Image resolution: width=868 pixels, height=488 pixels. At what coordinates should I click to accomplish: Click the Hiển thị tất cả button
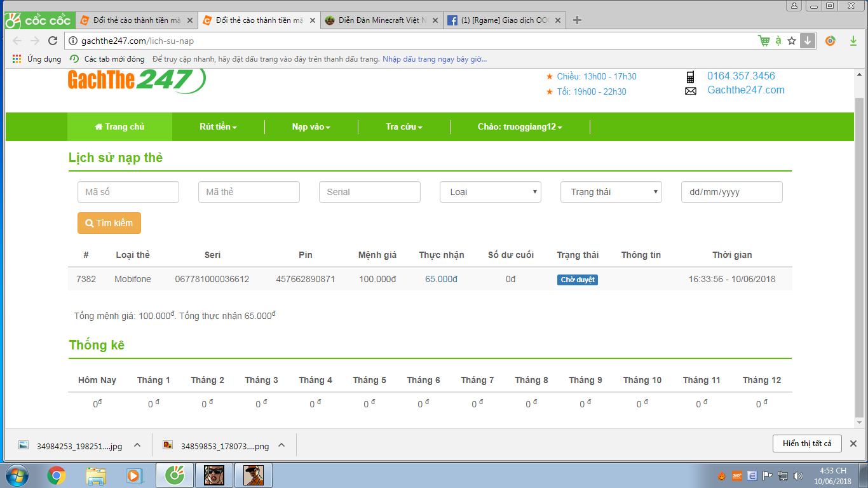807,444
